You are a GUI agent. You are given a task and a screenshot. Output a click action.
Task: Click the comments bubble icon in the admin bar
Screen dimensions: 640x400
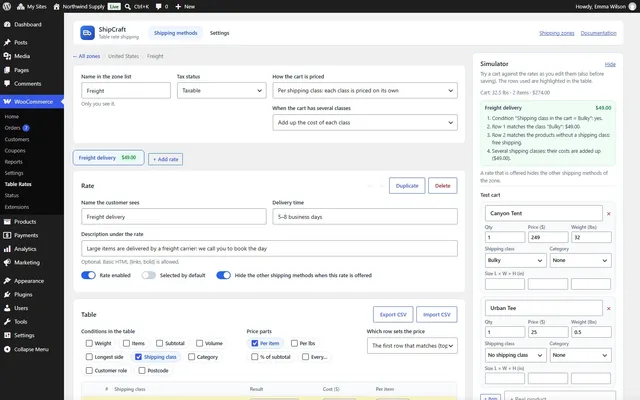click(x=158, y=7)
